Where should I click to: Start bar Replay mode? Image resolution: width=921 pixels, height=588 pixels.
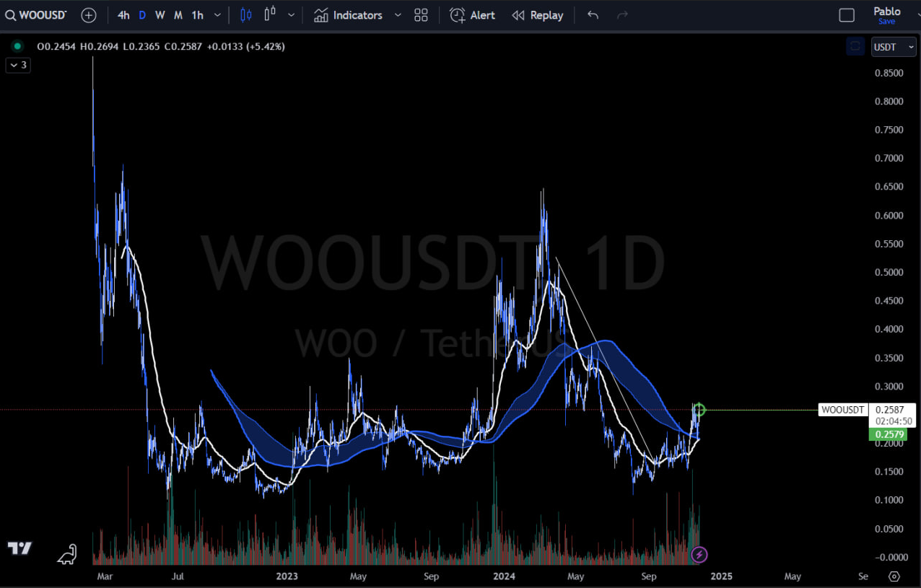(x=538, y=14)
